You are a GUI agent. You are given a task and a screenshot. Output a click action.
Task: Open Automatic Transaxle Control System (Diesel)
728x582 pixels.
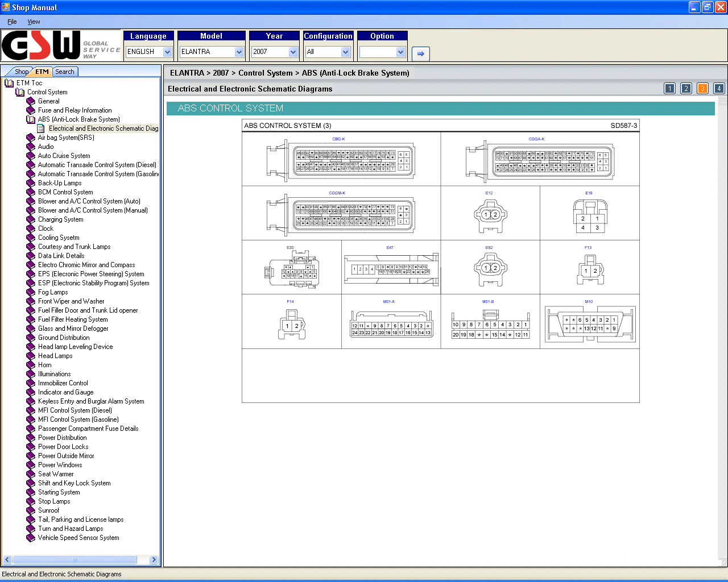tap(97, 165)
